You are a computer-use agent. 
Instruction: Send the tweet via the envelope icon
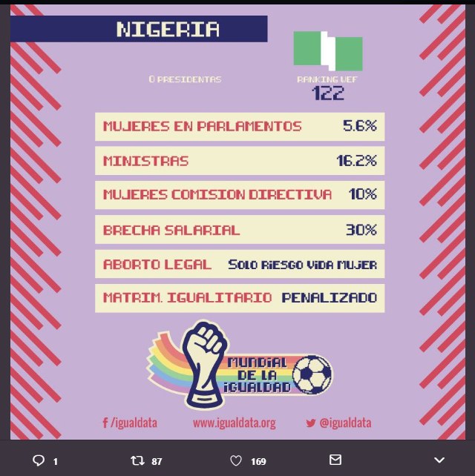335,460
